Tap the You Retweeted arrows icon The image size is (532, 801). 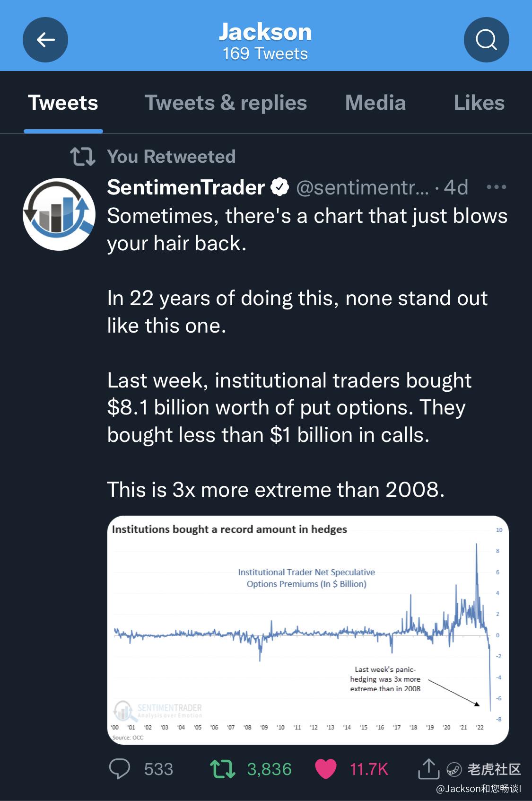(x=83, y=157)
